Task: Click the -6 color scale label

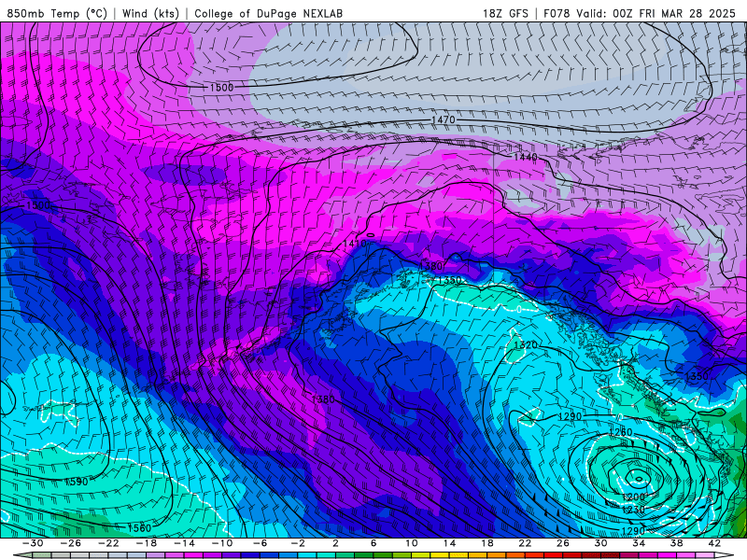Action: (261, 543)
